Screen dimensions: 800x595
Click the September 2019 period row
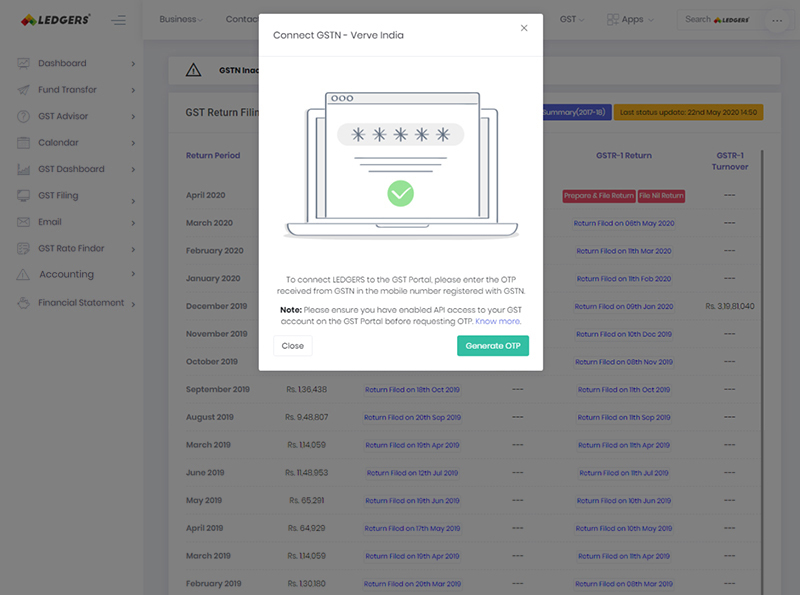(x=218, y=389)
